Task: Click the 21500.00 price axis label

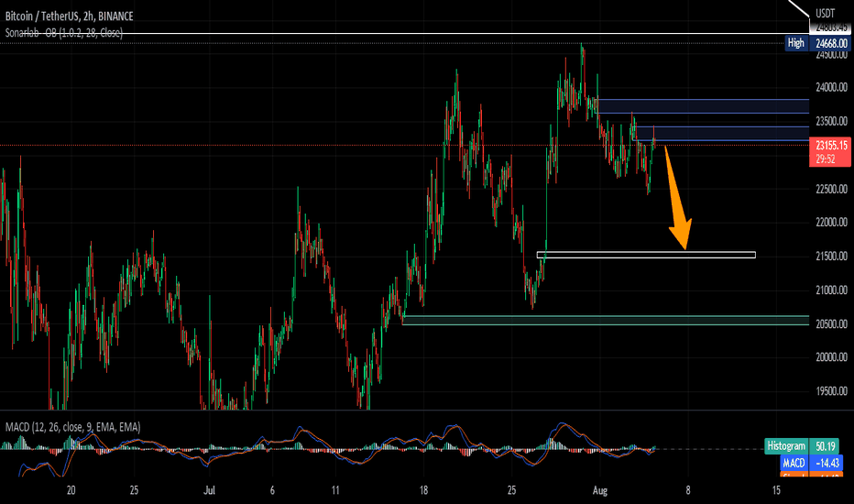Action: [x=831, y=256]
